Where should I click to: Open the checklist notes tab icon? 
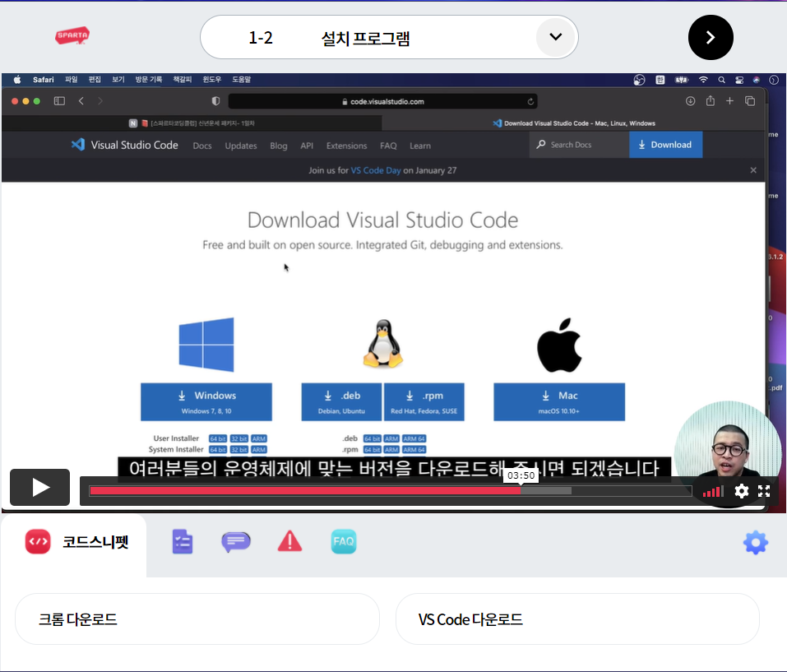pos(183,541)
